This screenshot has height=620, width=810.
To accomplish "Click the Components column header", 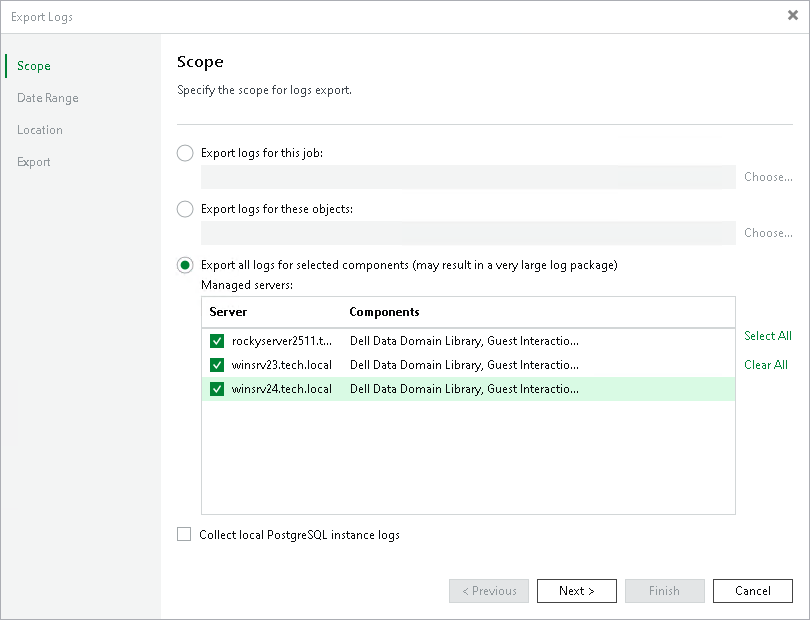I will 384,312.
